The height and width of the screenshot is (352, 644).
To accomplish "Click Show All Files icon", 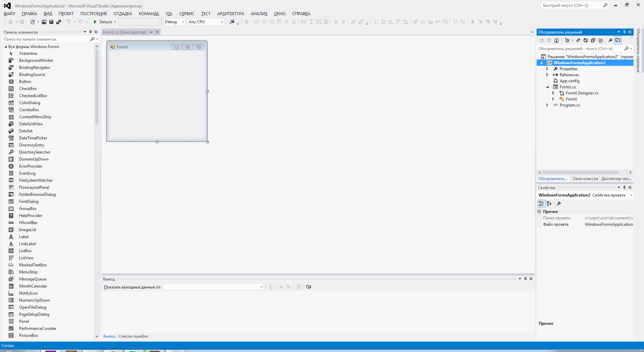I will point(600,40).
